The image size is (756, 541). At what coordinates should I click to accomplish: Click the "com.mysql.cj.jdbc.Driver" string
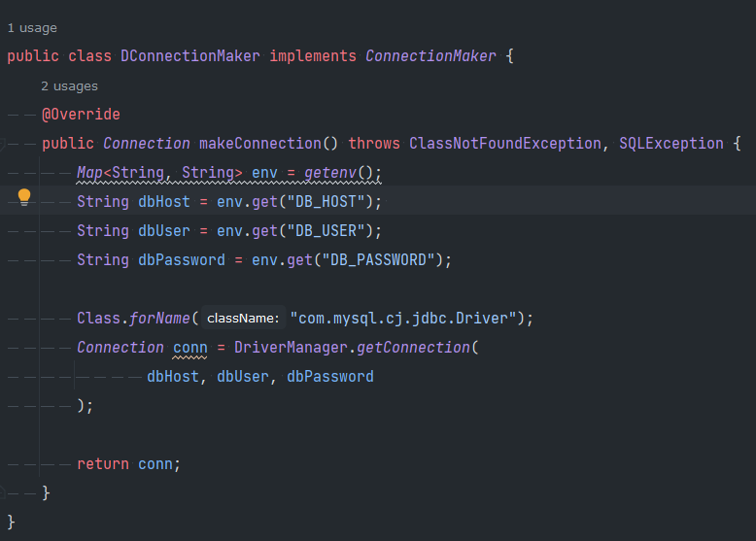point(403,318)
